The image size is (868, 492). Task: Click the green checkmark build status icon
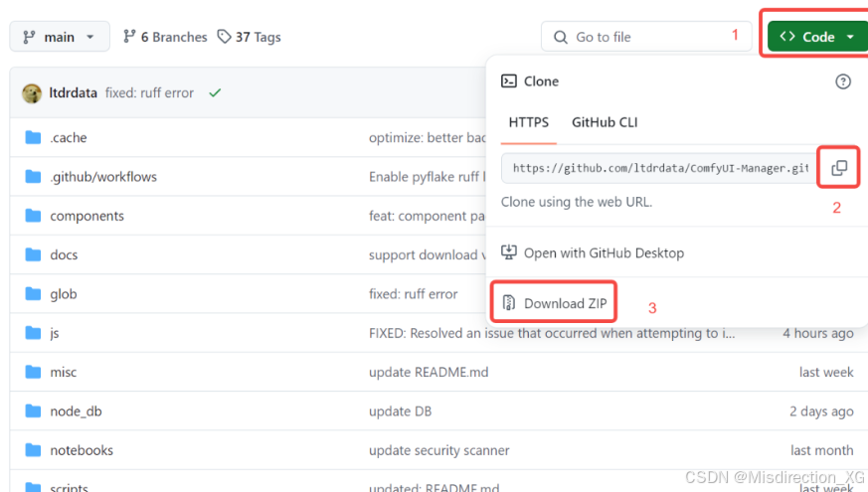215,92
